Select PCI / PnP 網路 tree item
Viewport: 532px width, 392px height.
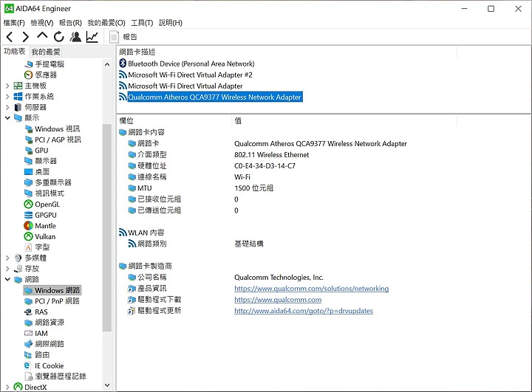(52, 301)
